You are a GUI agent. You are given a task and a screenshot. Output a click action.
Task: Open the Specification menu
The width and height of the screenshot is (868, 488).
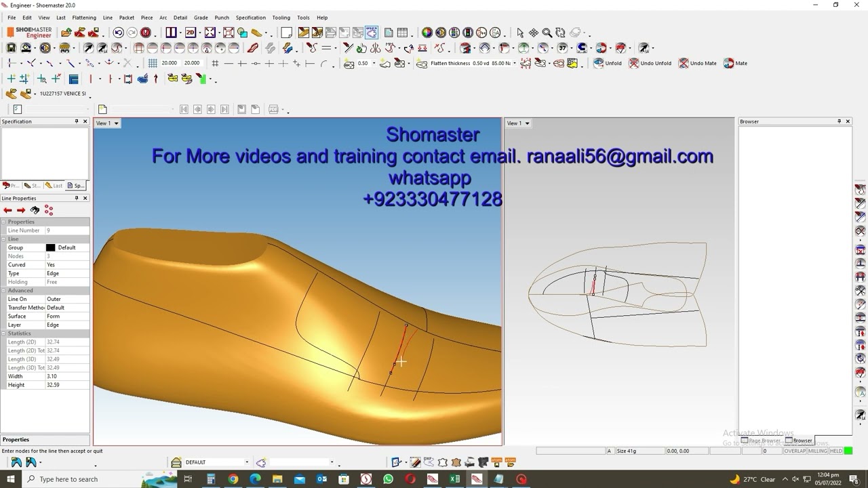point(250,18)
